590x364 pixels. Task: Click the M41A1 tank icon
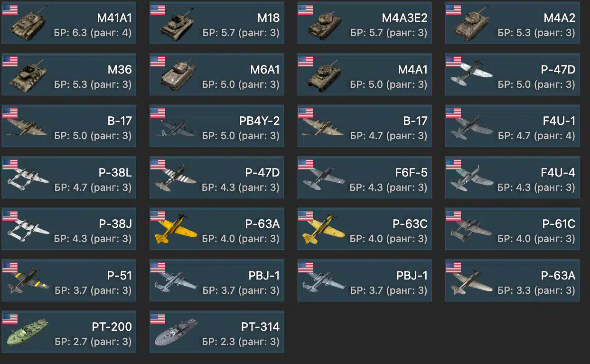click(x=29, y=25)
